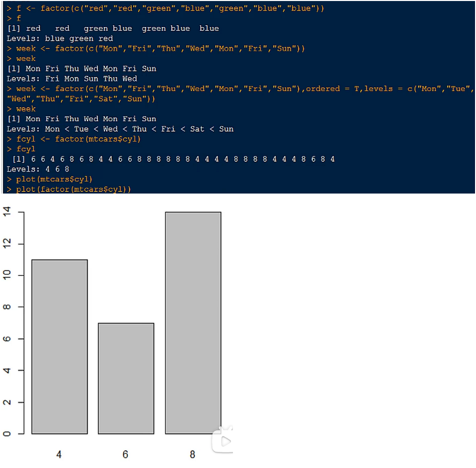476x468 pixels.
Task: Click the fcyl values output row
Action: (x=173, y=159)
